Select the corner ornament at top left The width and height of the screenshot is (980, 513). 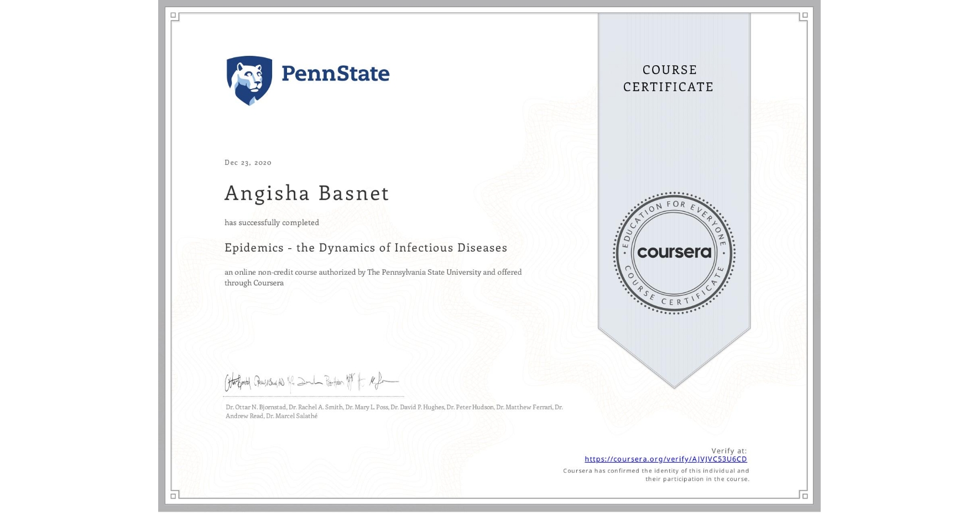[174, 17]
